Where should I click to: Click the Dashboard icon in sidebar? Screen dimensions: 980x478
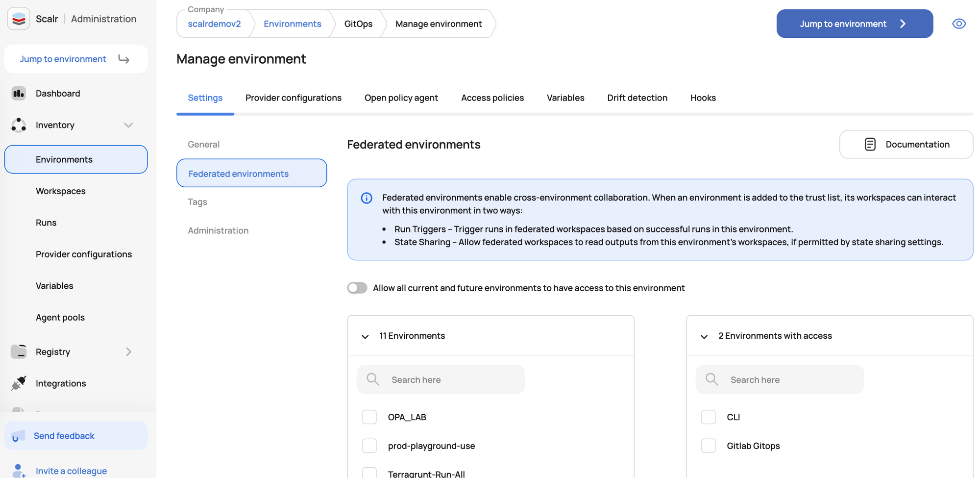tap(19, 93)
